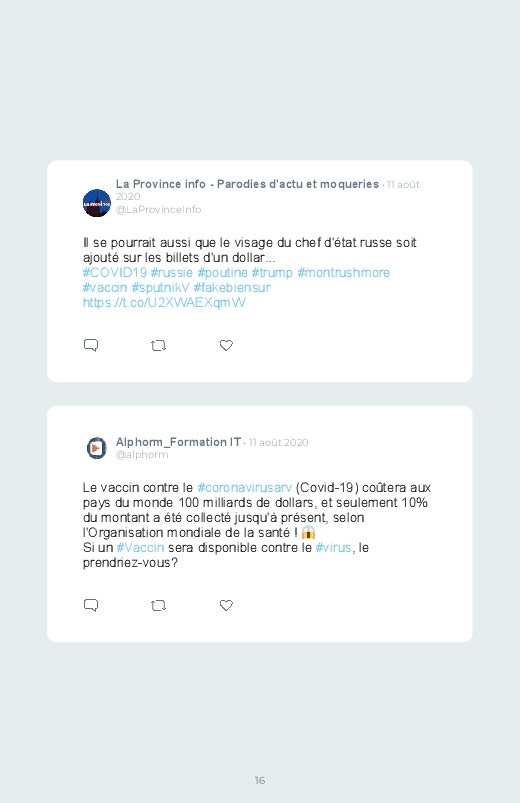Open the #virus hashtag

point(334,547)
